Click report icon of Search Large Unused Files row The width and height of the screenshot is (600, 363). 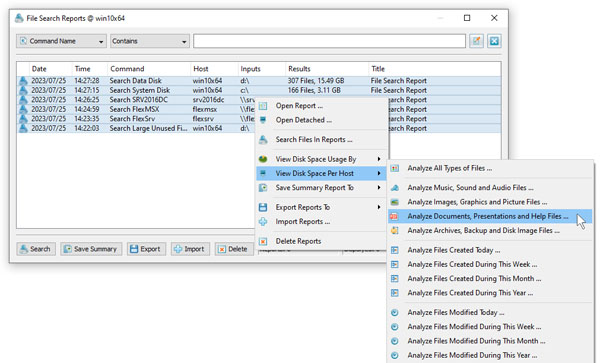23,129
